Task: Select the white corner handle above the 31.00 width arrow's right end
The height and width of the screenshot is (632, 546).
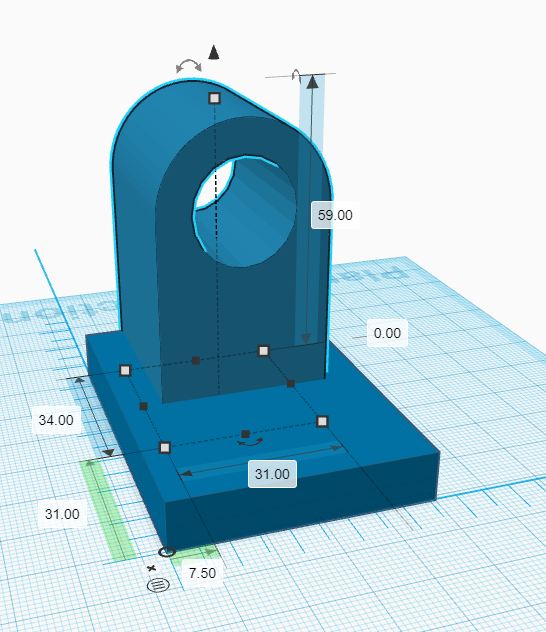Action: point(322,422)
